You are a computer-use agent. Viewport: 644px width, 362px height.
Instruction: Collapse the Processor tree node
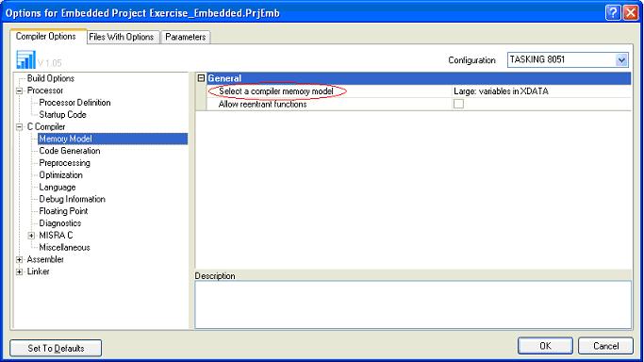click(x=19, y=90)
